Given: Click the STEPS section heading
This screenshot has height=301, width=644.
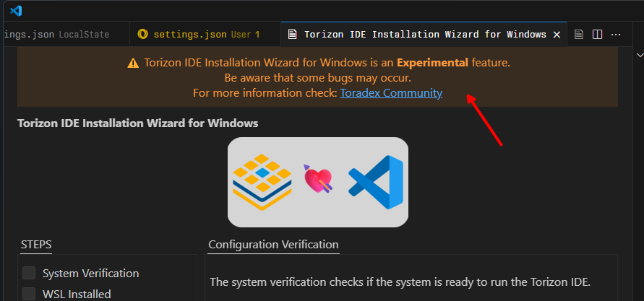Looking at the screenshot, I should click(35, 245).
